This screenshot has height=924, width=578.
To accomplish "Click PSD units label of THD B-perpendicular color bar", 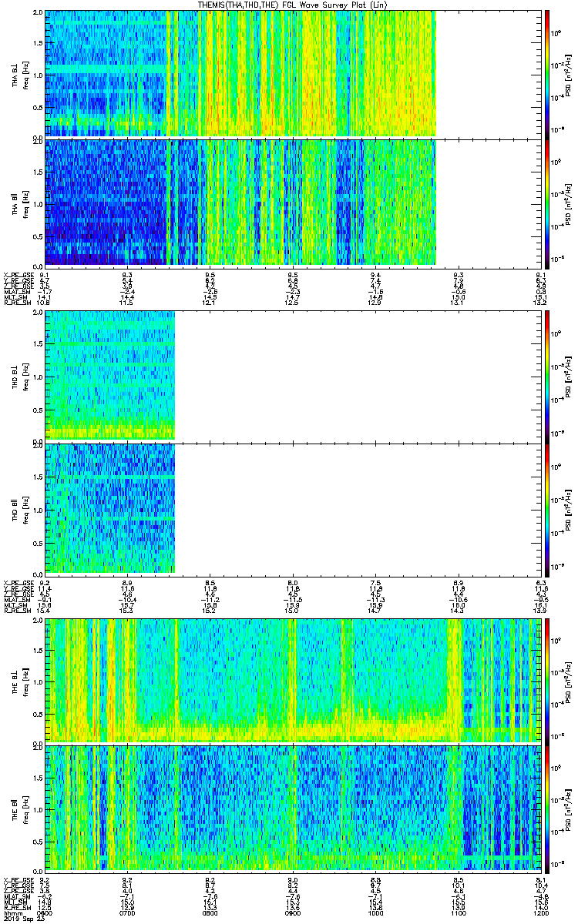I will (x=570, y=376).
